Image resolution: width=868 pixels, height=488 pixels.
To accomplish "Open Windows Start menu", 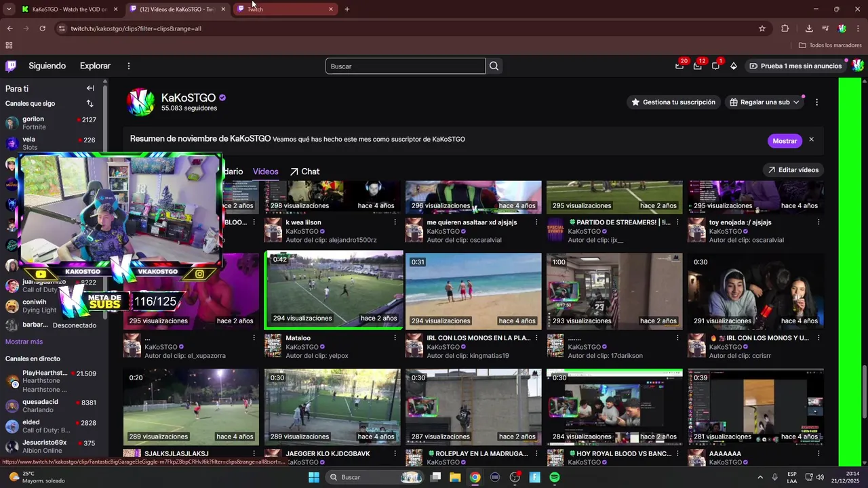I will pos(314,477).
